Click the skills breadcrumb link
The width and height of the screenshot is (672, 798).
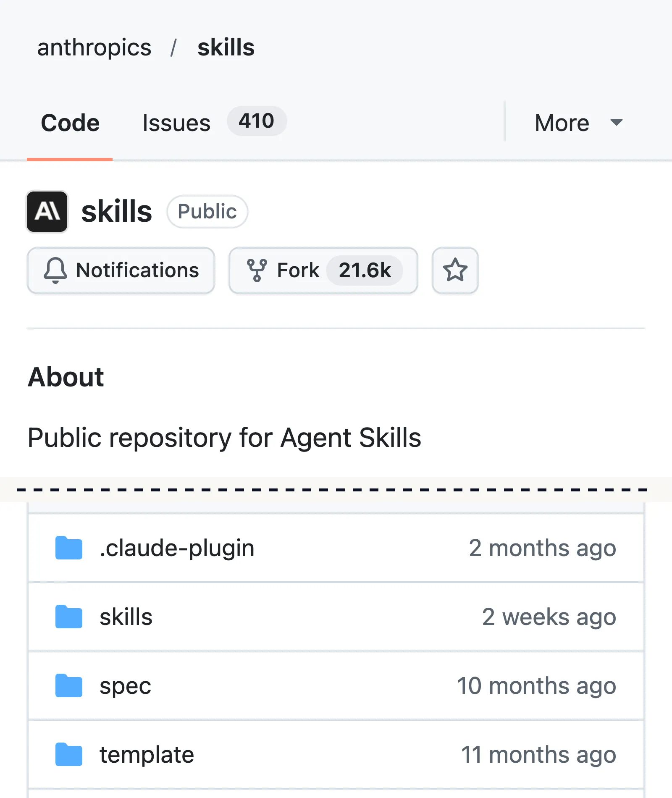[226, 47]
